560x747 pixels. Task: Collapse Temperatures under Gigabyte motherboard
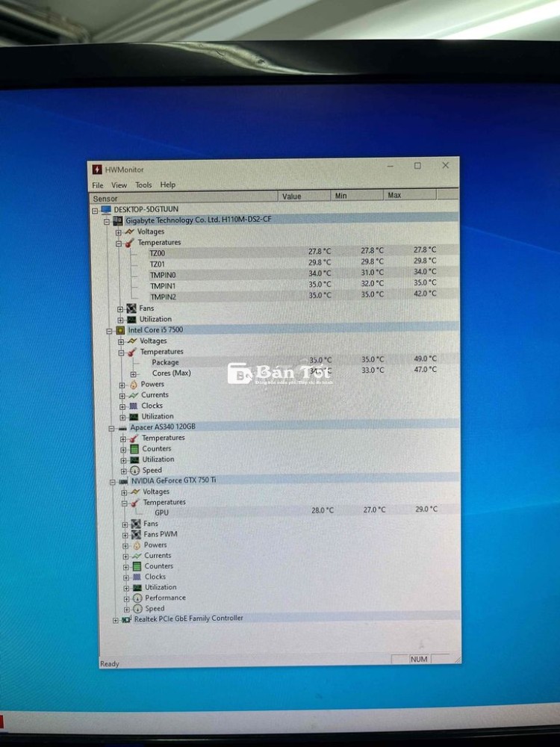(119, 244)
